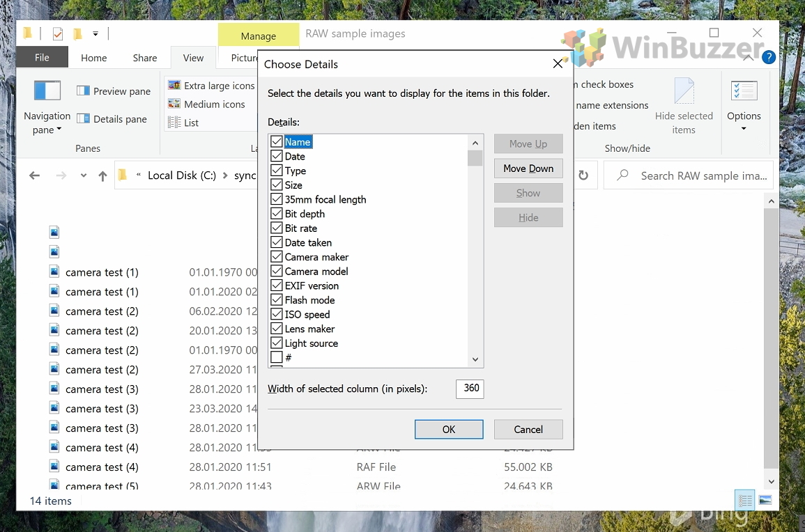Select the Flash mode detail row

[309, 300]
